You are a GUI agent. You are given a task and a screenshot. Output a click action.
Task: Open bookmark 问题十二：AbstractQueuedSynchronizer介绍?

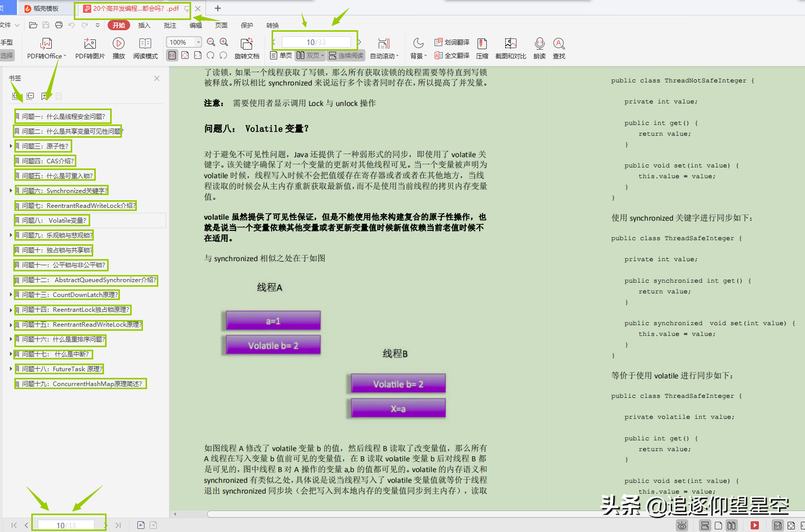click(x=89, y=280)
